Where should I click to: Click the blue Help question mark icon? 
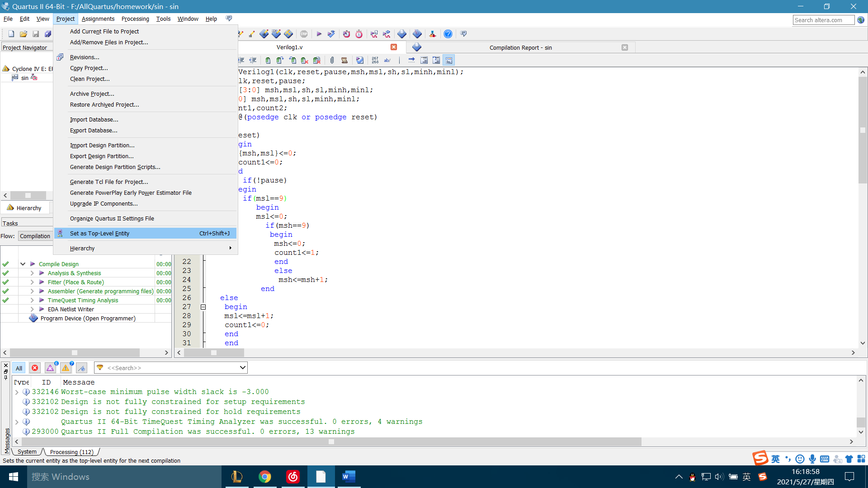(448, 34)
